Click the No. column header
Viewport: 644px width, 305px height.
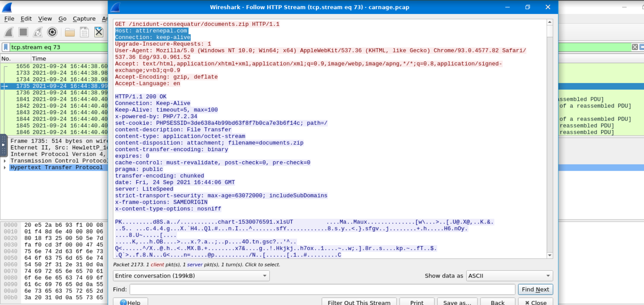click(x=15, y=59)
